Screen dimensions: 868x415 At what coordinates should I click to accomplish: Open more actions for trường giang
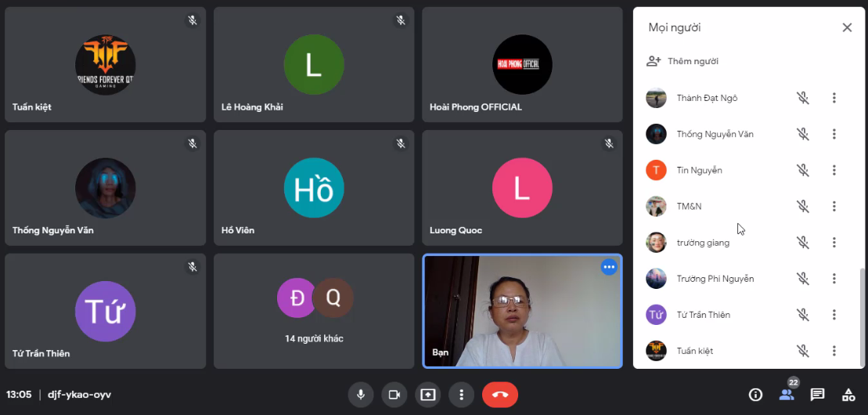[834, 243]
